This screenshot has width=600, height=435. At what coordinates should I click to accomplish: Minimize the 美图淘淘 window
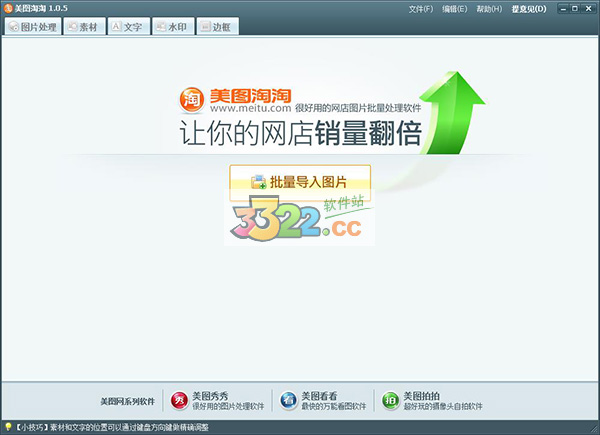click(563, 8)
